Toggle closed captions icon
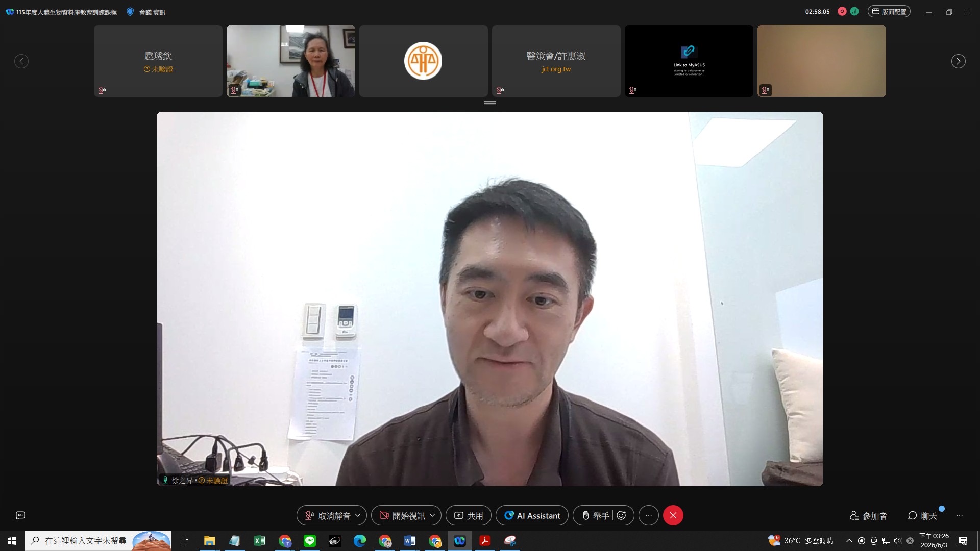Screen dimensions: 980x551 point(20,515)
